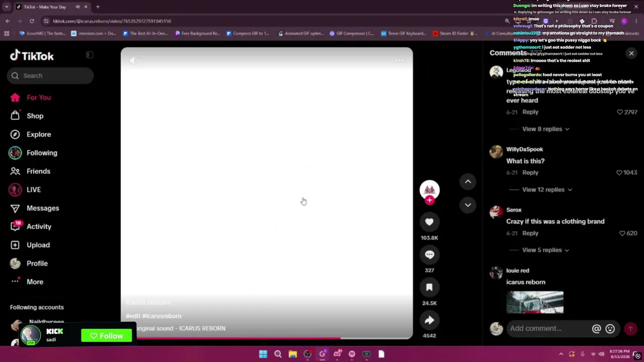The image size is (644, 362).
Task: Reload the page in browser
Action: pyautogui.click(x=32, y=21)
